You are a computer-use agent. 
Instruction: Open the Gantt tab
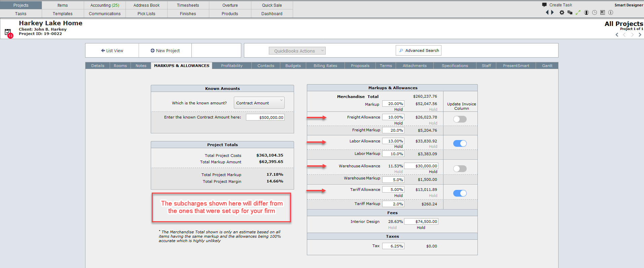tap(547, 66)
